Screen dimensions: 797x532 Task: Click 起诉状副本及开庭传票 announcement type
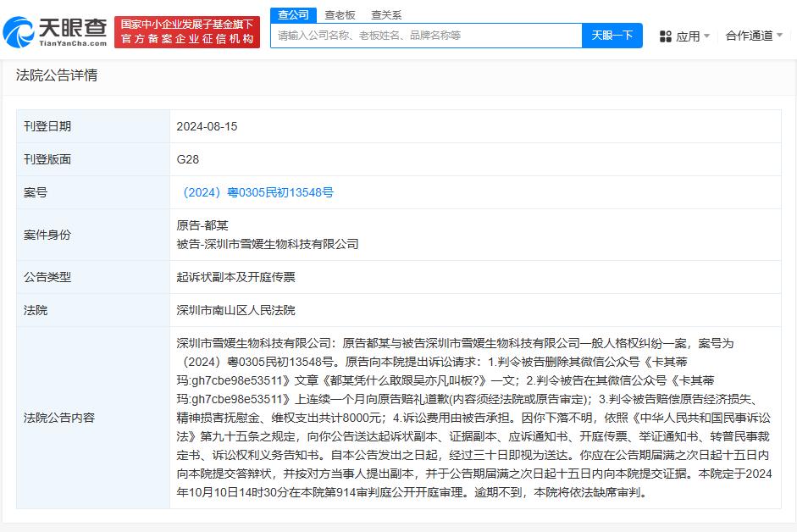[235, 277]
